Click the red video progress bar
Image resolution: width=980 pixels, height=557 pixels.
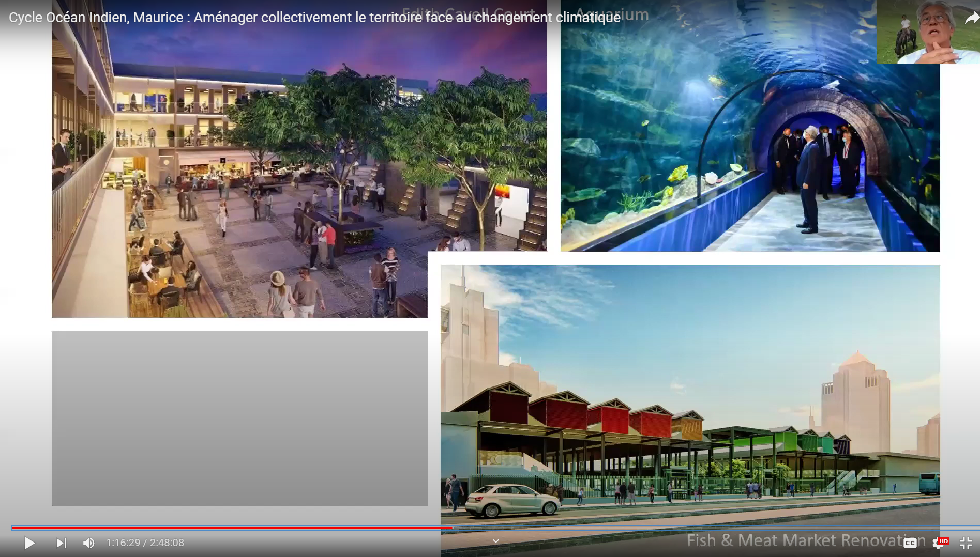232,528
